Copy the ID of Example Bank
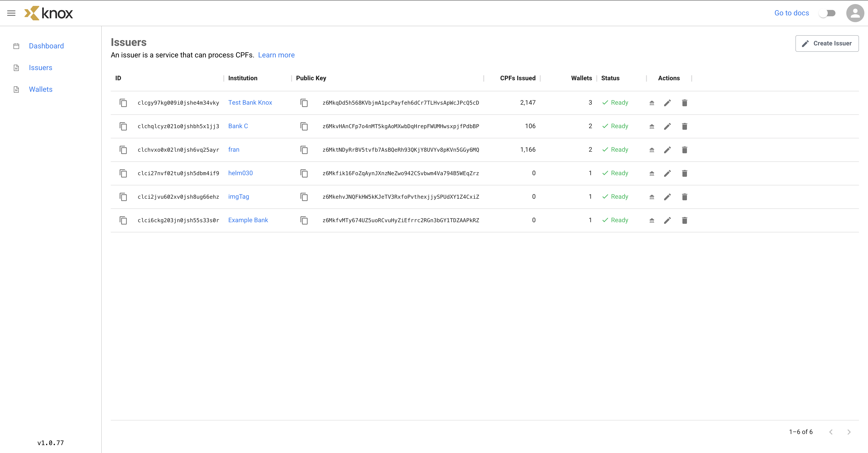The image size is (868, 453). pyautogui.click(x=123, y=220)
